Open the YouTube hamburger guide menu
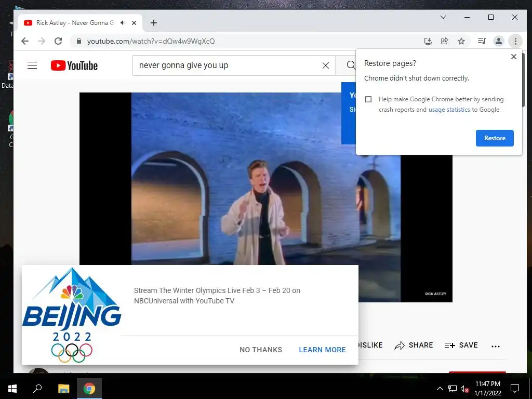Image resolution: width=532 pixels, height=399 pixels. click(32, 65)
